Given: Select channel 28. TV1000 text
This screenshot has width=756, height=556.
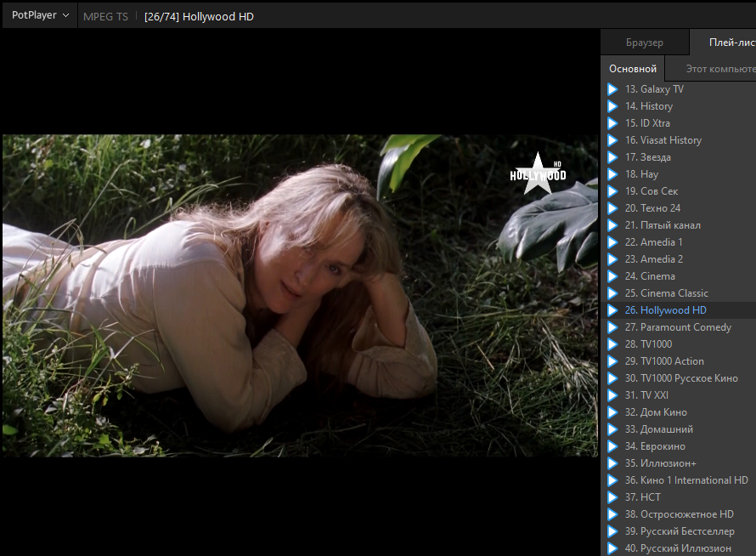Looking at the screenshot, I should coord(648,344).
